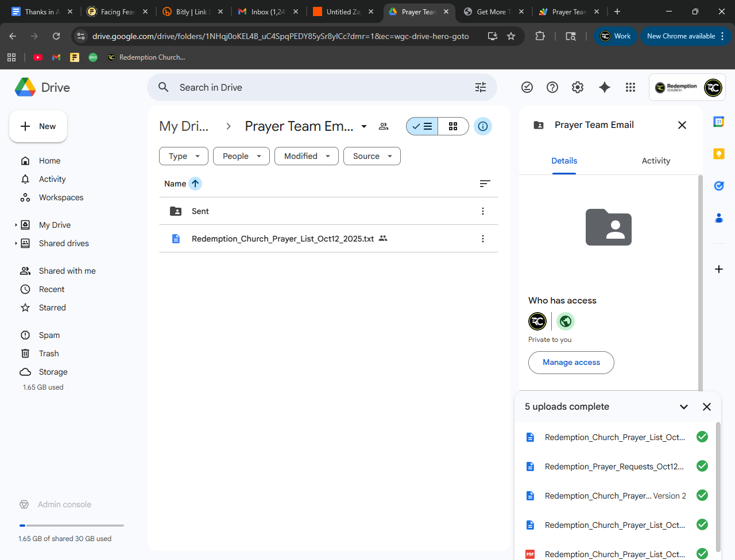Click the storage usage progress bar
Image resolution: width=735 pixels, height=560 pixels.
pos(72,525)
